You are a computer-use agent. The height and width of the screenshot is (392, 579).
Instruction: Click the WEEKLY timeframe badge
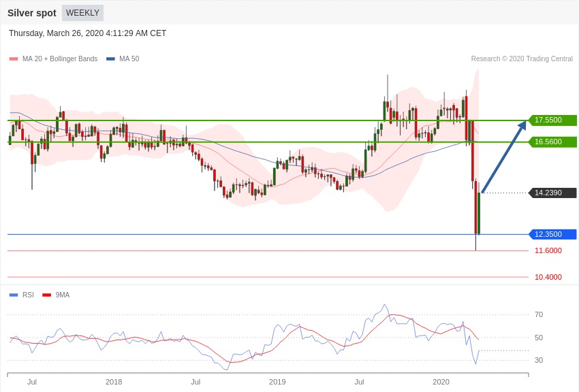(x=82, y=13)
